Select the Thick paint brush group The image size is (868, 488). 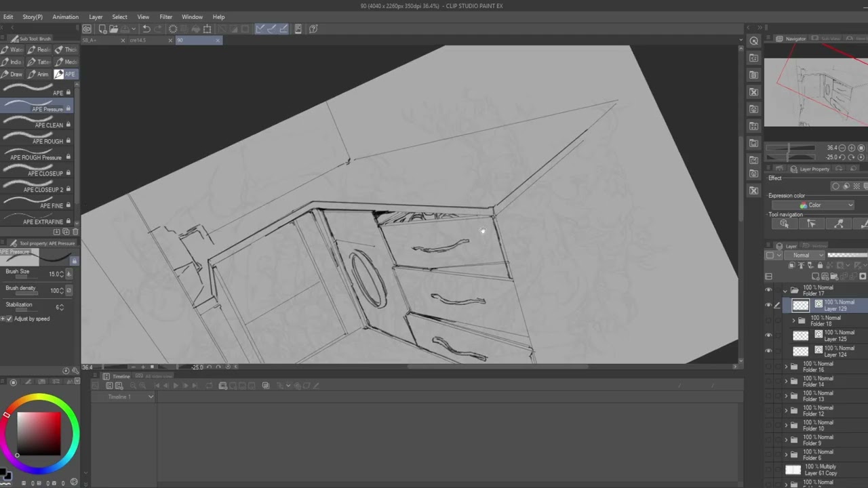(x=66, y=49)
